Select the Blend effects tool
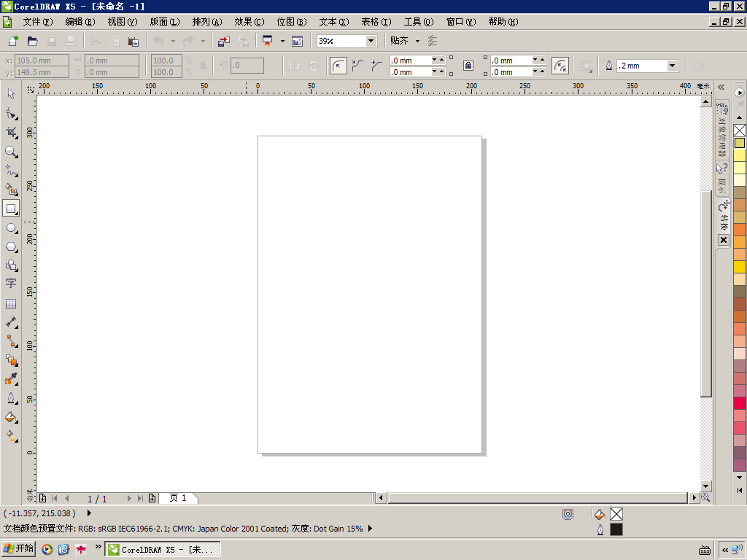This screenshot has height=560, width=747. point(11,360)
